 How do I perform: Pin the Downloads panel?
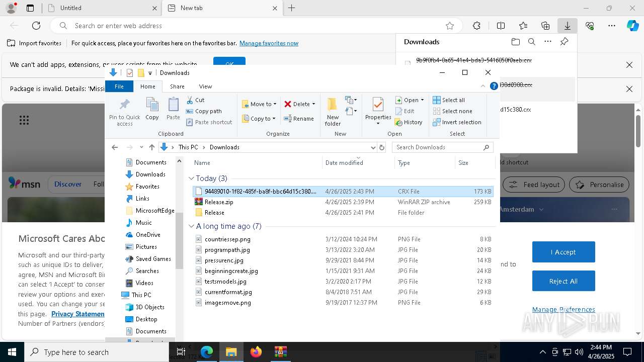point(565,42)
